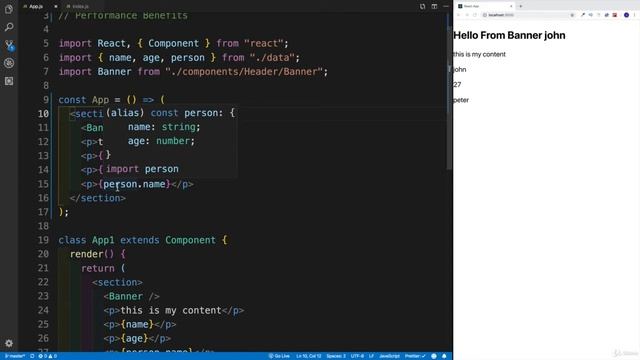Click 'render()' on line 20
This screenshot has width=640, height=360.
point(92,254)
